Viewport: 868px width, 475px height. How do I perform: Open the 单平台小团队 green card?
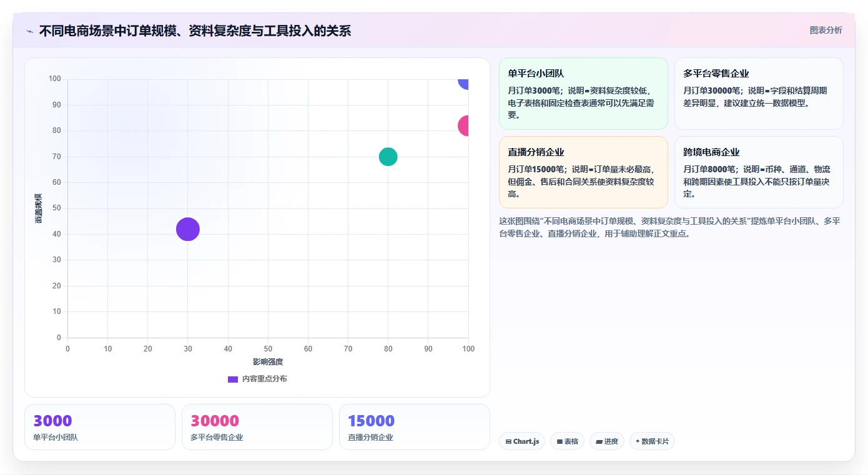point(583,94)
